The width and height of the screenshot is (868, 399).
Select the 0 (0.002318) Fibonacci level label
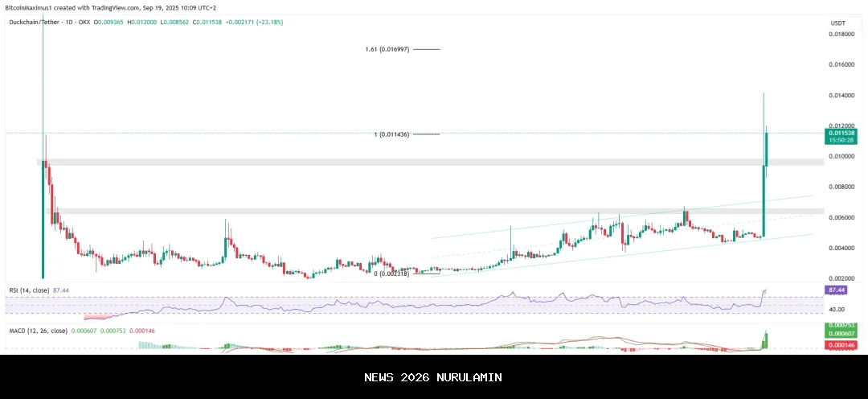point(391,274)
